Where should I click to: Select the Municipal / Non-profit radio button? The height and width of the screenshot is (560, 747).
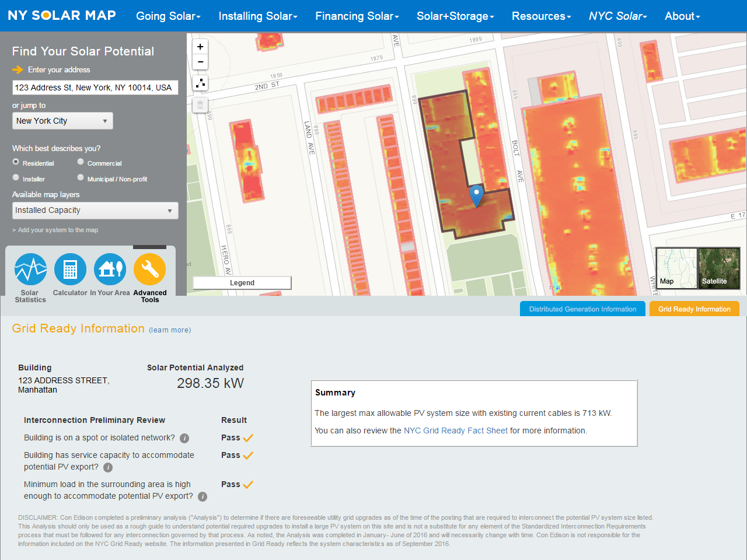(x=81, y=177)
